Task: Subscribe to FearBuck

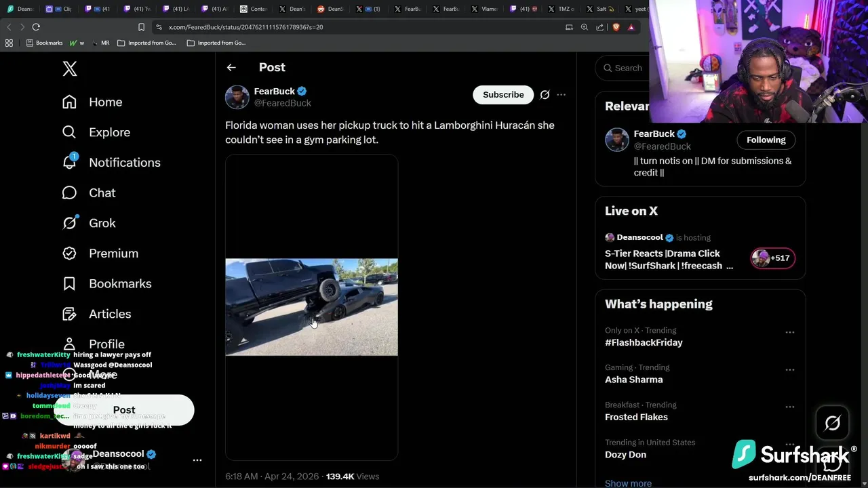Action: coord(503,95)
